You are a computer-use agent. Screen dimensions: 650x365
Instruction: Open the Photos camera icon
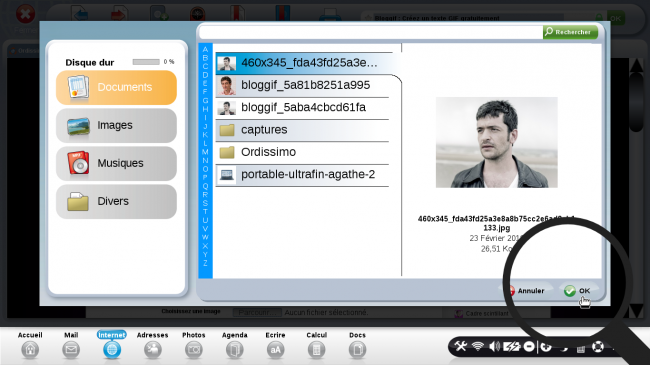(194, 350)
